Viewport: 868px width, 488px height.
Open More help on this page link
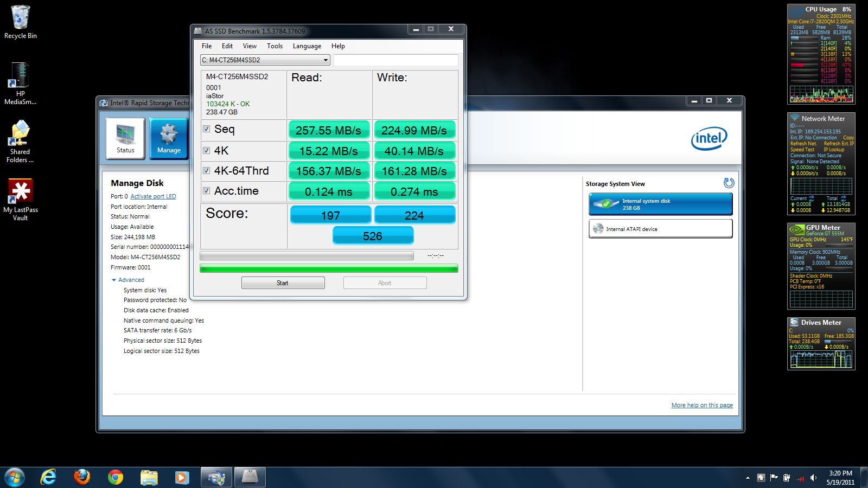(x=702, y=405)
